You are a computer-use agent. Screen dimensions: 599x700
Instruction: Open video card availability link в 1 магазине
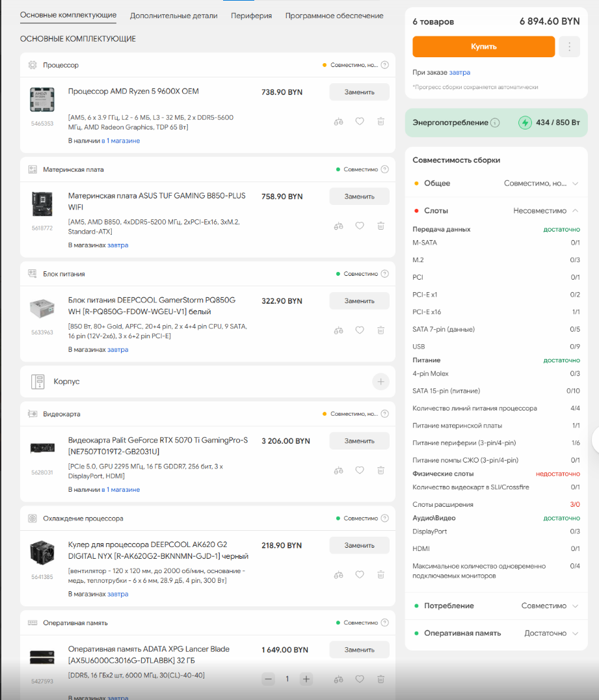pyautogui.click(x=120, y=490)
